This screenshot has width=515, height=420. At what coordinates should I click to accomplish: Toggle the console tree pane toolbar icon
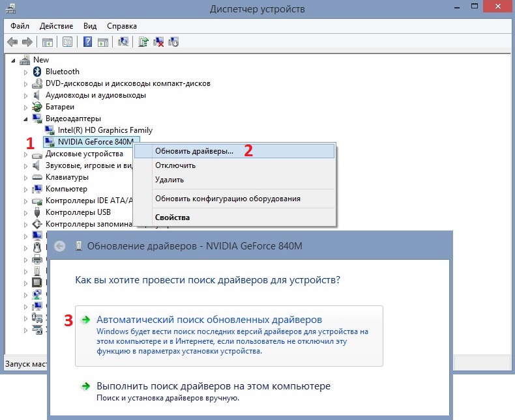point(48,42)
